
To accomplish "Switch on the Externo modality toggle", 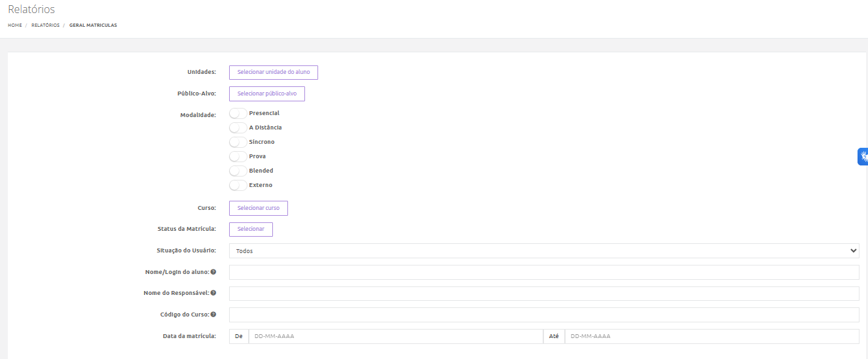I will click(238, 186).
